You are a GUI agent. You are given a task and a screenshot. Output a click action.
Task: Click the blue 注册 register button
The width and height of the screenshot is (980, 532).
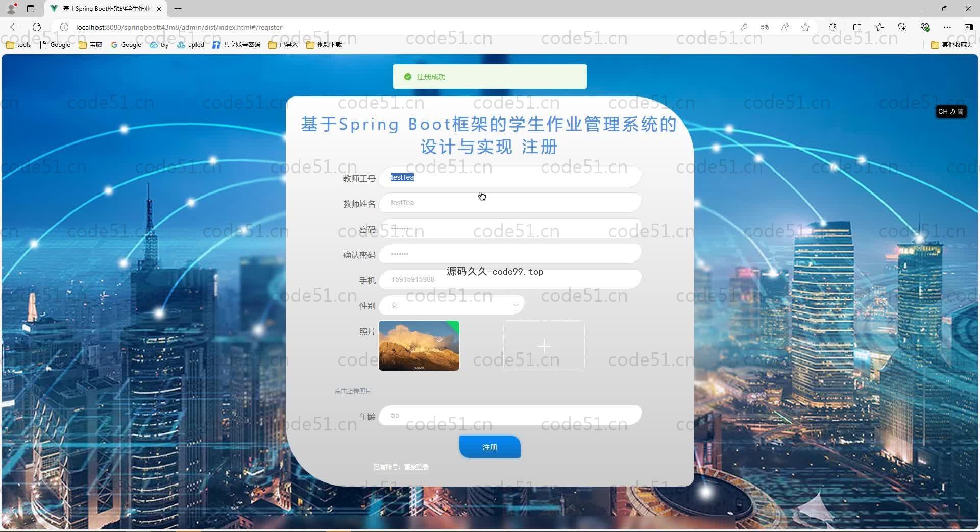[x=490, y=447]
